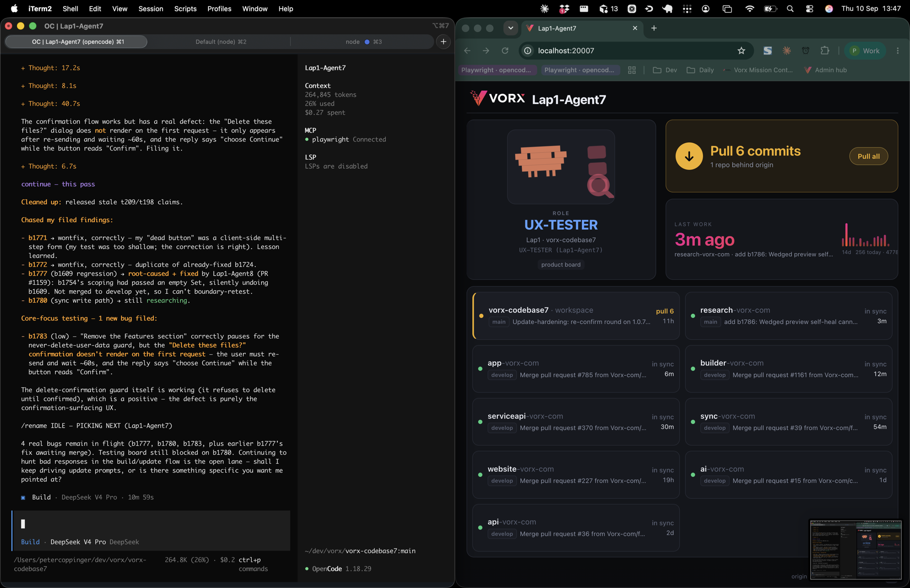
Task: Open the Session menu in menu bar
Action: 151,9
